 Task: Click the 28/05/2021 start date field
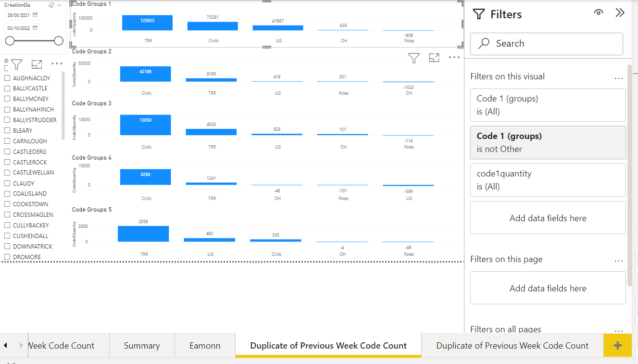pos(22,15)
